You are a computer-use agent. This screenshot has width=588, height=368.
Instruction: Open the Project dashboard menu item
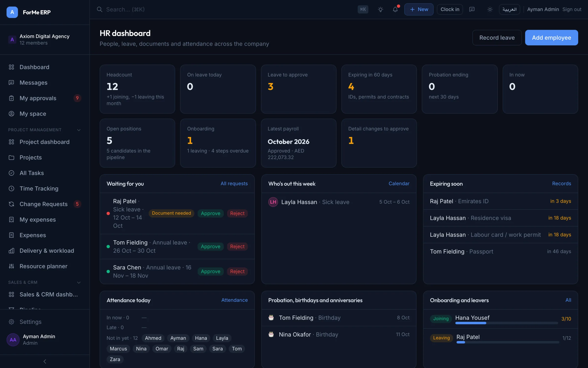45,142
